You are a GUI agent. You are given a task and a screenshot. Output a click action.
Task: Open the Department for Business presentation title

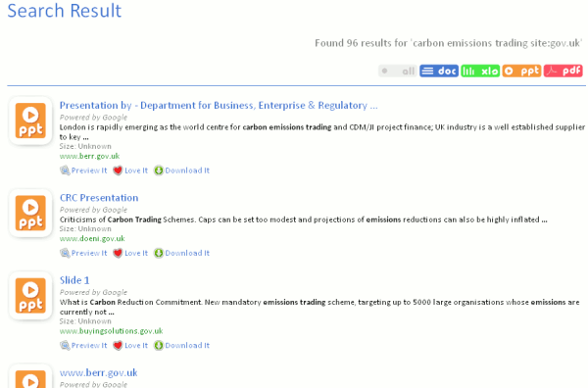[219, 106]
